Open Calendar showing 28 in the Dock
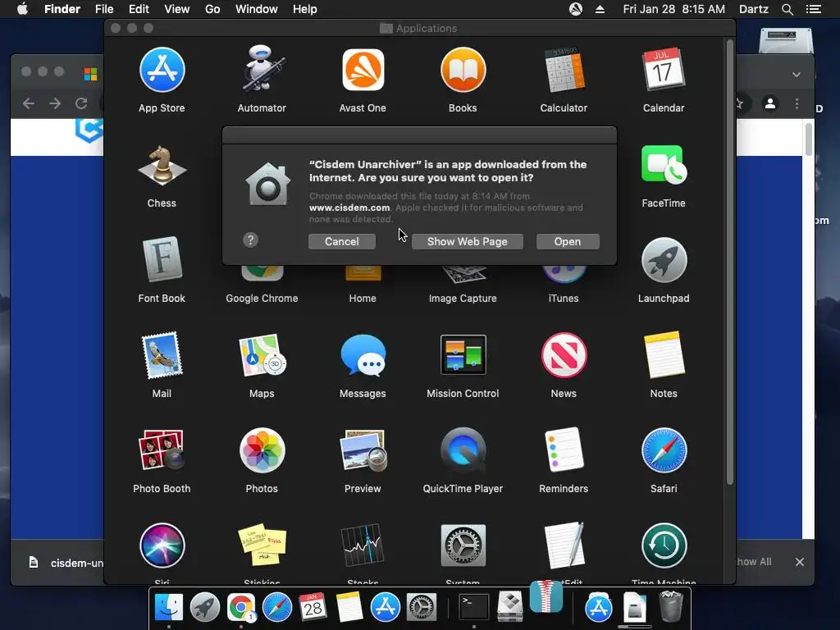840x630 pixels. 313,608
